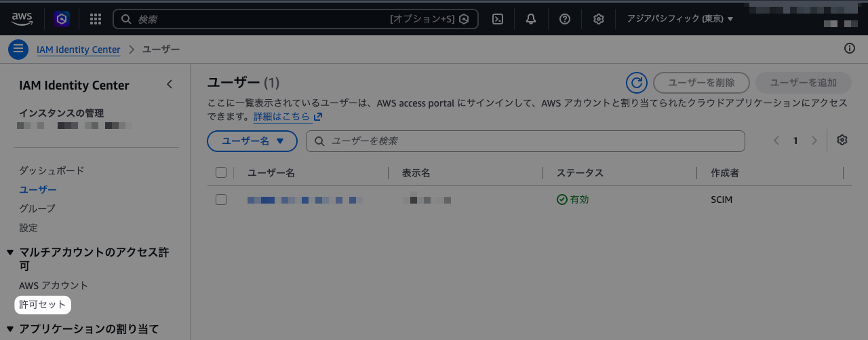Viewport: 868px width, 340px height.
Task: Open the help question mark menu
Action: (565, 19)
